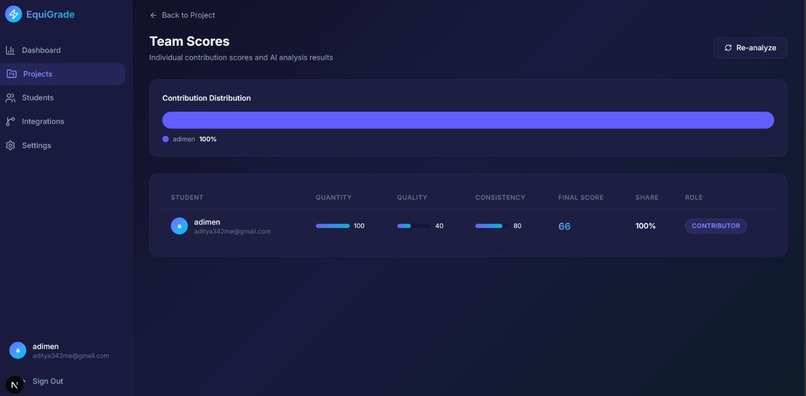Click the CONSISTENCY column header
The image size is (806, 396).
point(500,197)
